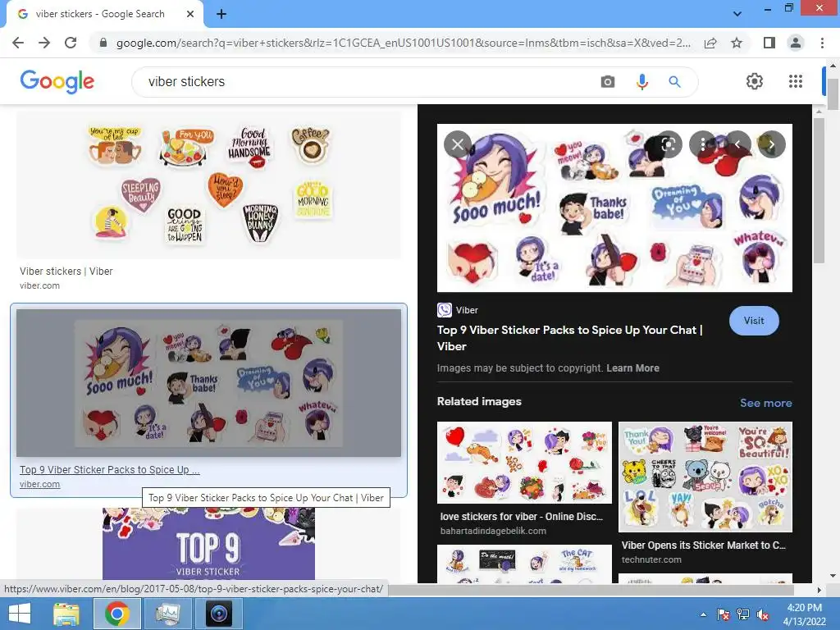Open the muted volume tray icon
Viewport: 840px width, 630px height.
click(x=763, y=614)
